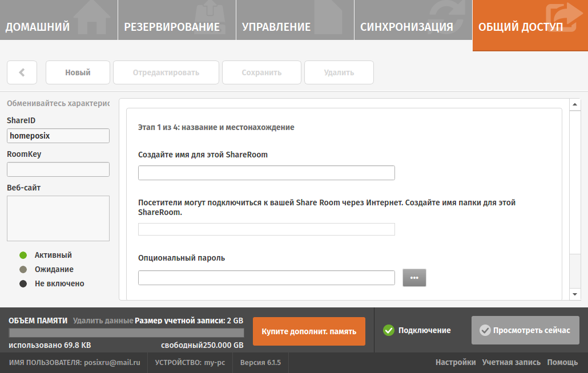
Task: Click the 'Версия 6.1.5' status entry
Action: coord(261,363)
